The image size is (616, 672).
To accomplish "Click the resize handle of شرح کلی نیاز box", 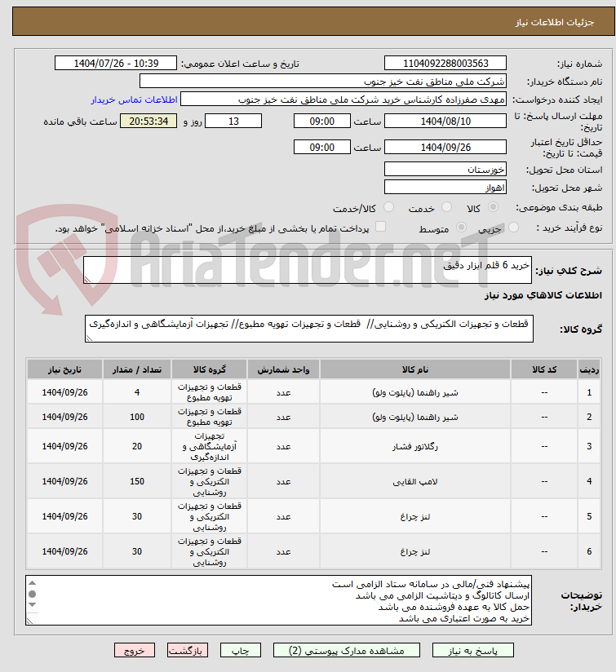I will [x=87, y=280].
